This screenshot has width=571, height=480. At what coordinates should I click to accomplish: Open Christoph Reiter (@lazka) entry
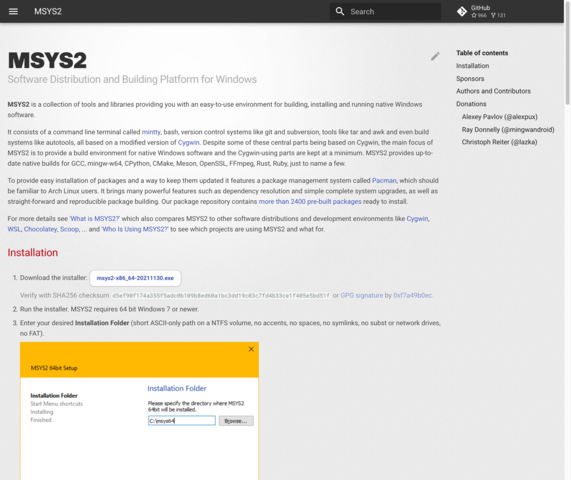pyautogui.click(x=499, y=142)
